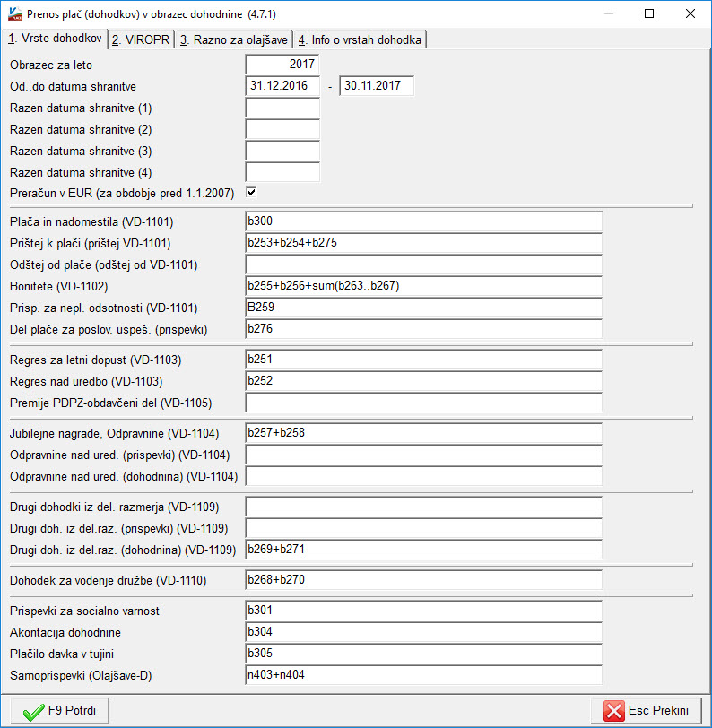Click the Odpravnine nad ured. (dohodnina) field
The image size is (712, 728).
tap(423, 476)
